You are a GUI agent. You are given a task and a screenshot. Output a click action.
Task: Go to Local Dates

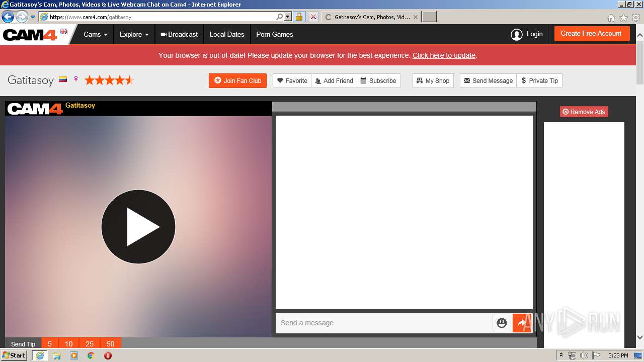pos(227,34)
